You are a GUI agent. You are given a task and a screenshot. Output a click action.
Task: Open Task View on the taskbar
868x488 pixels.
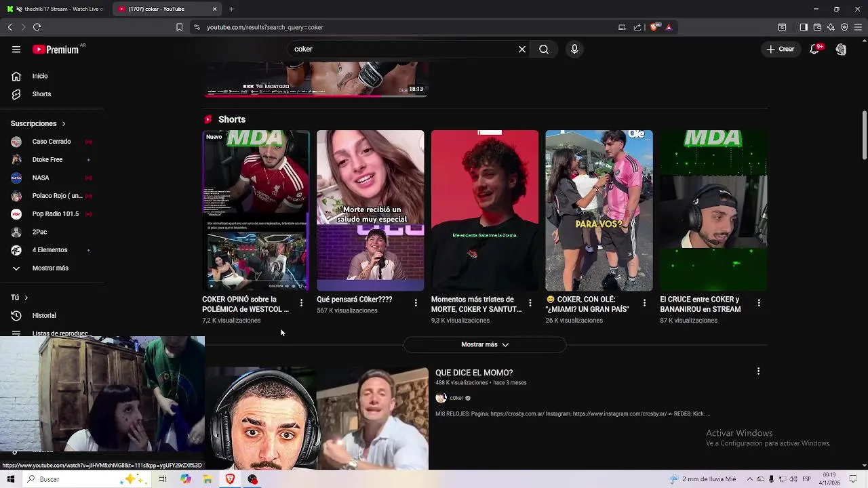click(163, 479)
